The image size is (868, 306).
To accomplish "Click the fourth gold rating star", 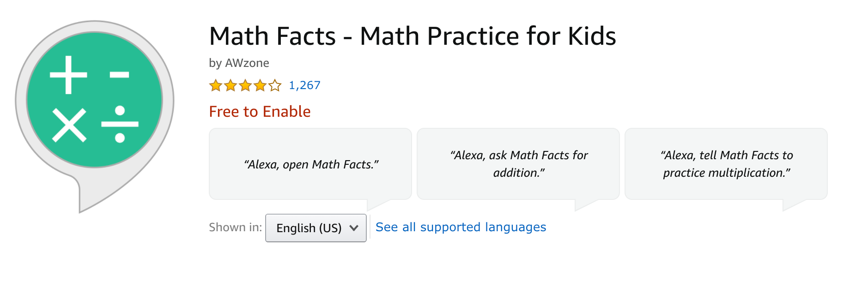I will click(x=260, y=85).
